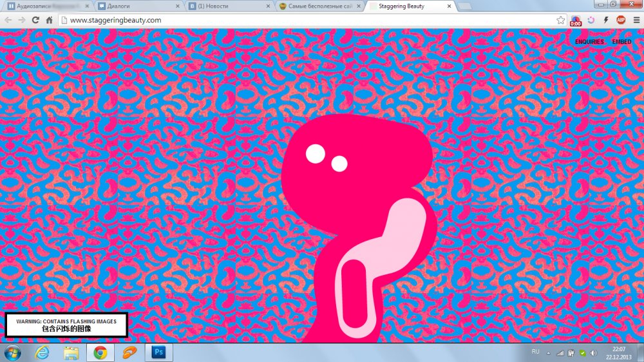
Task: Open the (1) Новости tab
Action: pyautogui.click(x=225, y=6)
